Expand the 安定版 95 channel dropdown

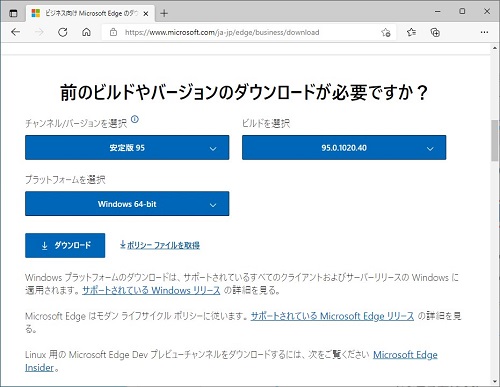click(127, 147)
